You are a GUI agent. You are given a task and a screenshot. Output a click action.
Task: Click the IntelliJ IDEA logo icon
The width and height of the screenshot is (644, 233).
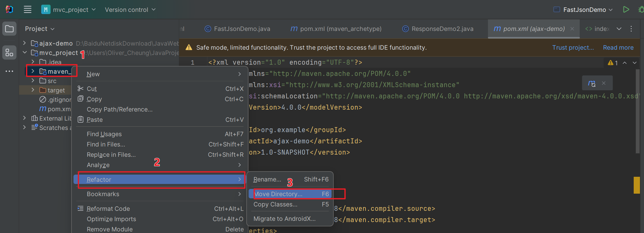click(9, 9)
